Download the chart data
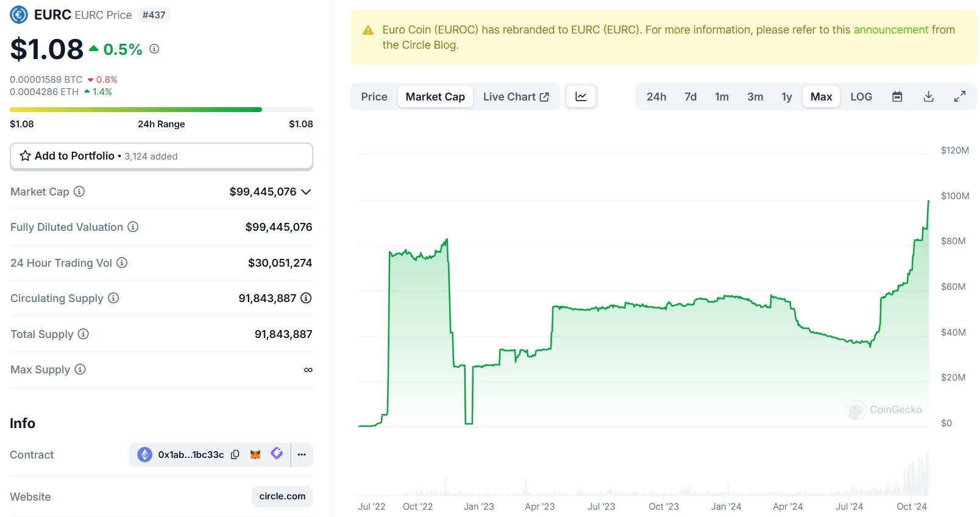This screenshot has width=980, height=517. pos(929,96)
